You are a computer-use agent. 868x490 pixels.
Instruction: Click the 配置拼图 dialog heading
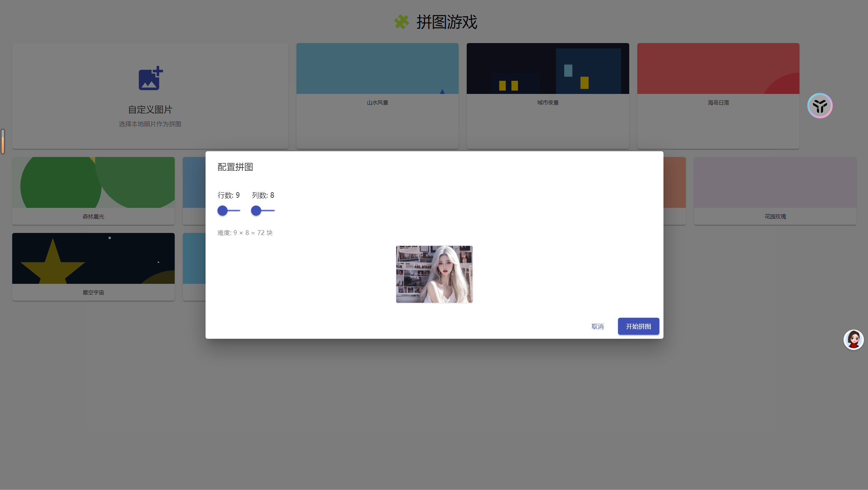(235, 167)
